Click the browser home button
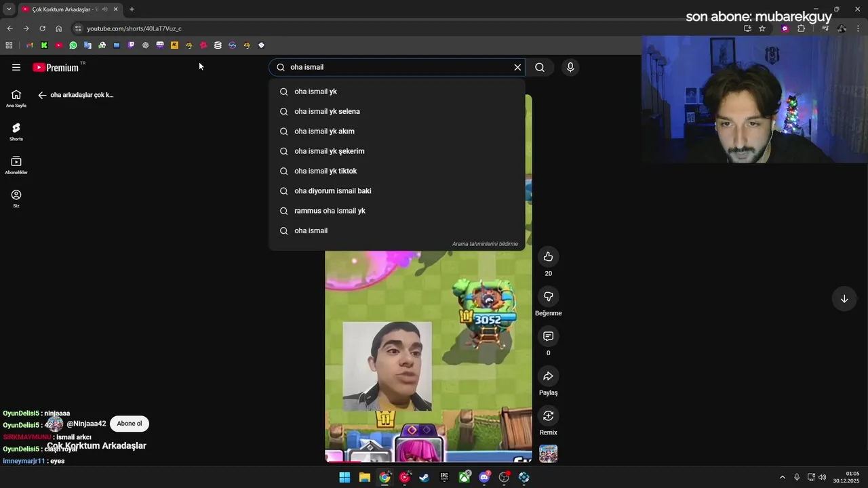 tap(58, 28)
